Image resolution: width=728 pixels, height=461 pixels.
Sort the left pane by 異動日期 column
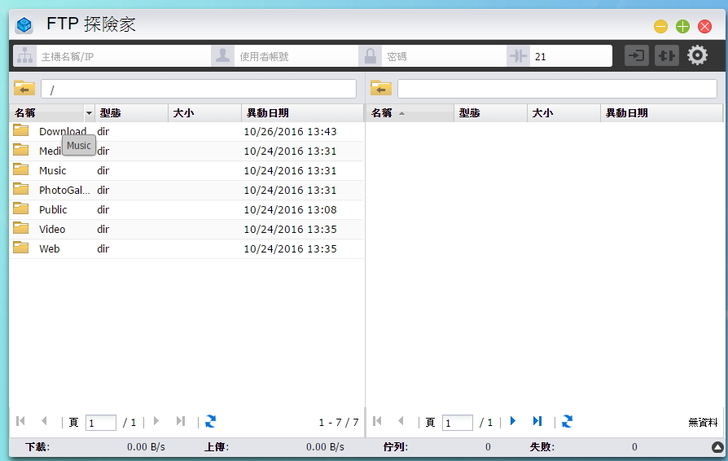click(x=300, y=113)
